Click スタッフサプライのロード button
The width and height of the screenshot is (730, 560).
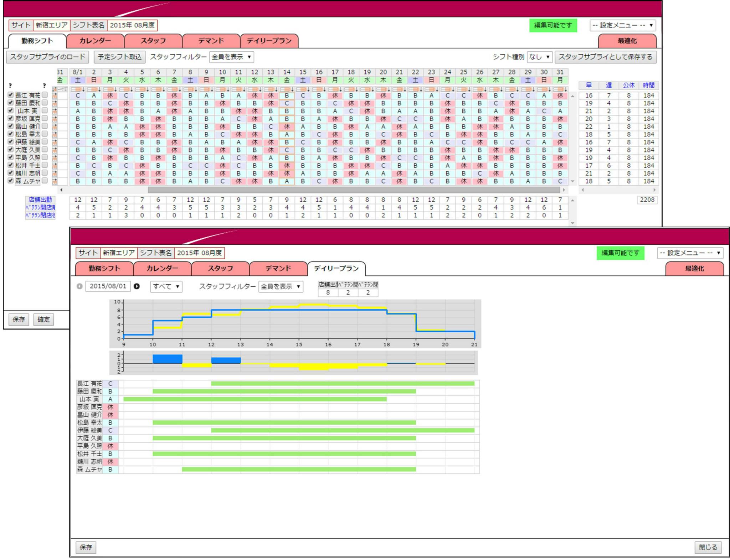pyautogui.click(x=47, y=57)
